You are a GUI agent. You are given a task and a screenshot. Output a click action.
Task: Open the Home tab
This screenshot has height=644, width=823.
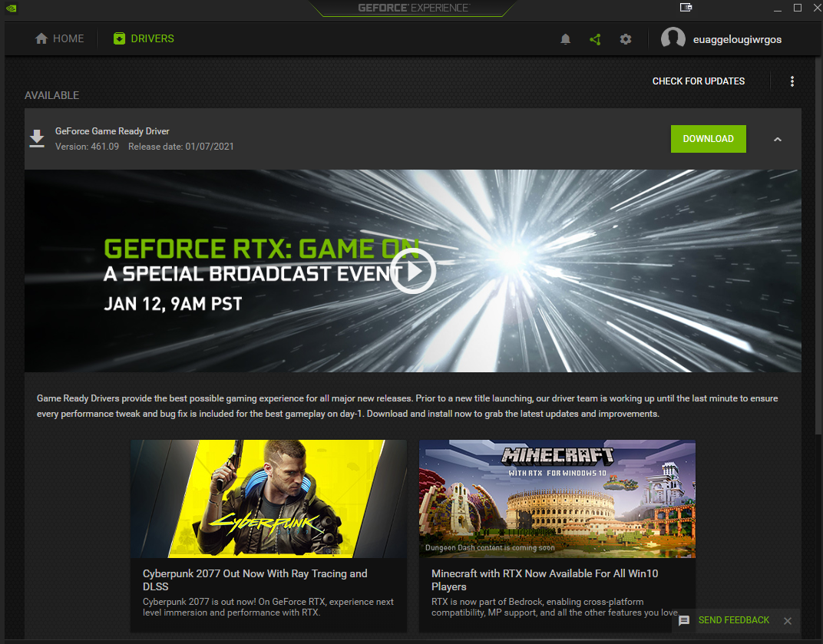coord(59,39)
